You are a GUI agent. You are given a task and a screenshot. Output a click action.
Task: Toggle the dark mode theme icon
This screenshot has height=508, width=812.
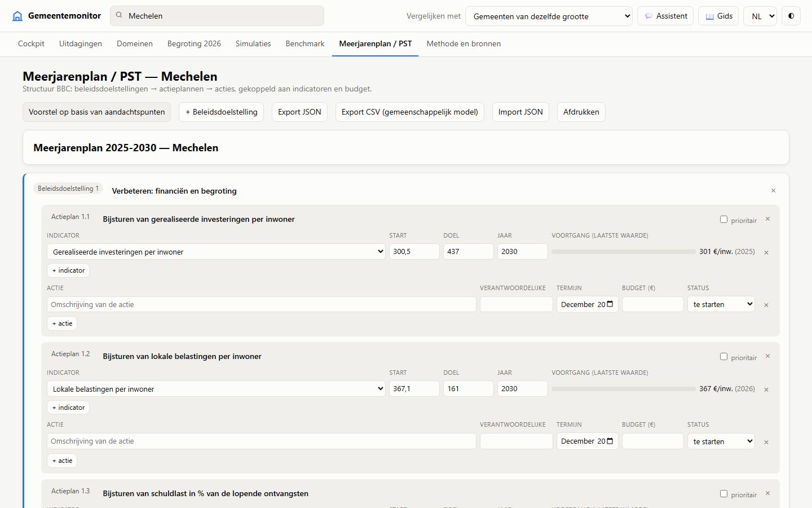point(791,16)
